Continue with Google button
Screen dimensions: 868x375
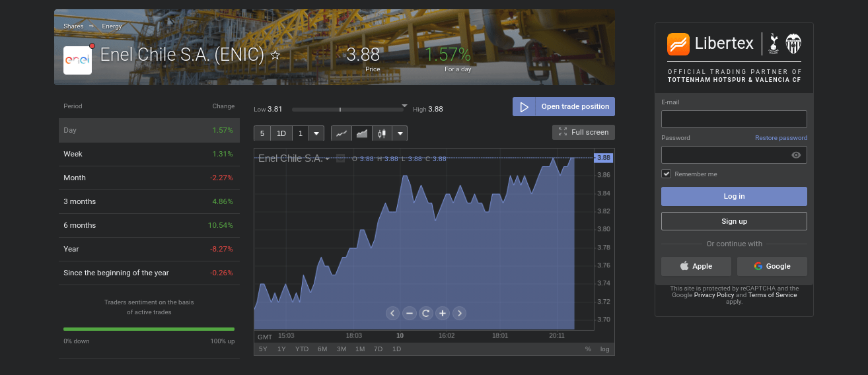[772, 266]
